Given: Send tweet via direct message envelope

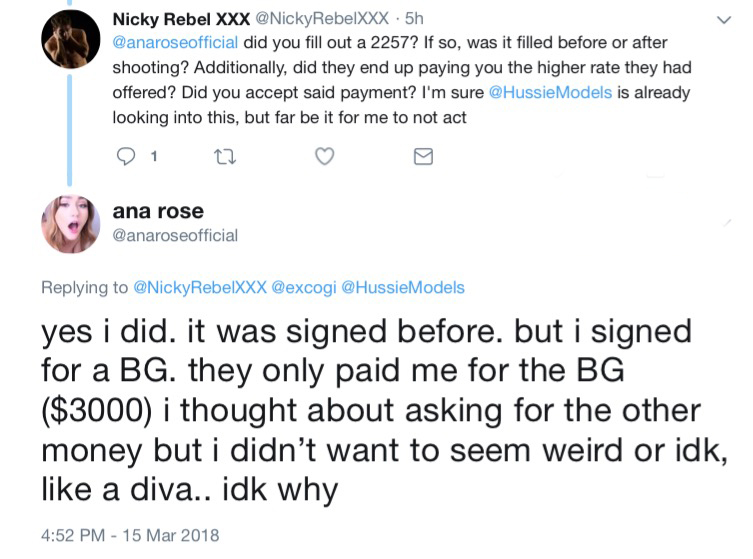Looking at the screenshot, I should tap(423, 157).
